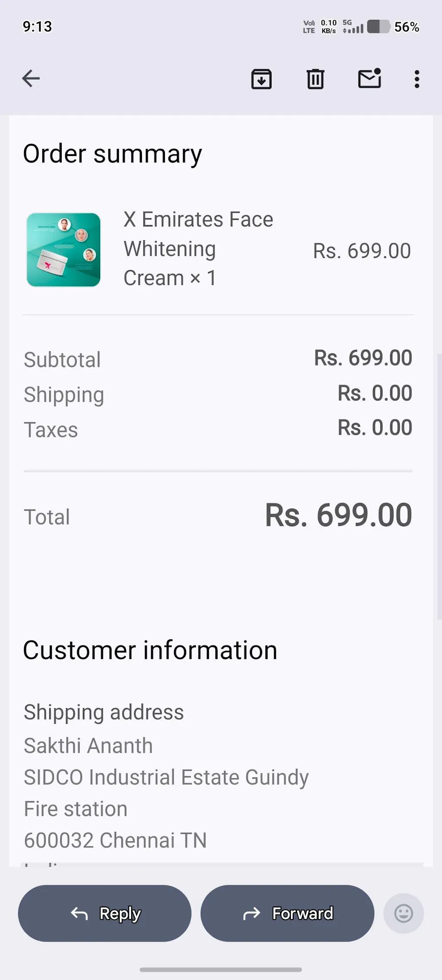The image size is (442, 980).
Task: Tap the back arrow icon
Action: [x=31, y=79]
